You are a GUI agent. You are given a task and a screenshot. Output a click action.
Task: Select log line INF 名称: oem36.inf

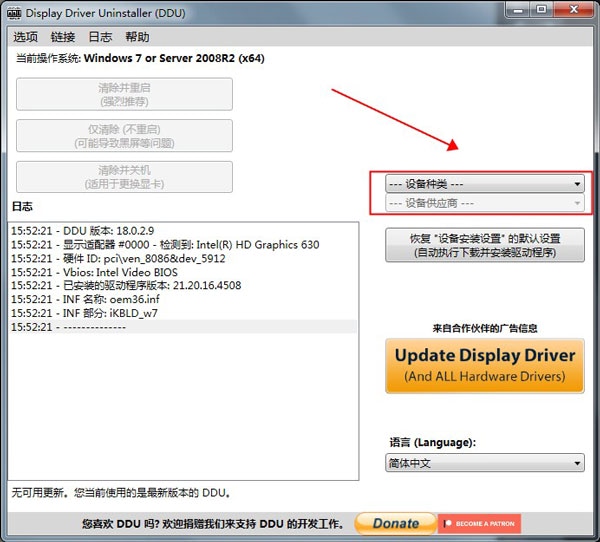tap(184, 299)
